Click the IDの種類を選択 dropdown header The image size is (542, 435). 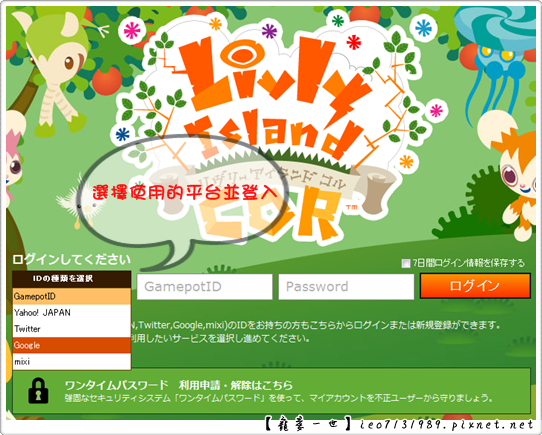click(72, 279)
